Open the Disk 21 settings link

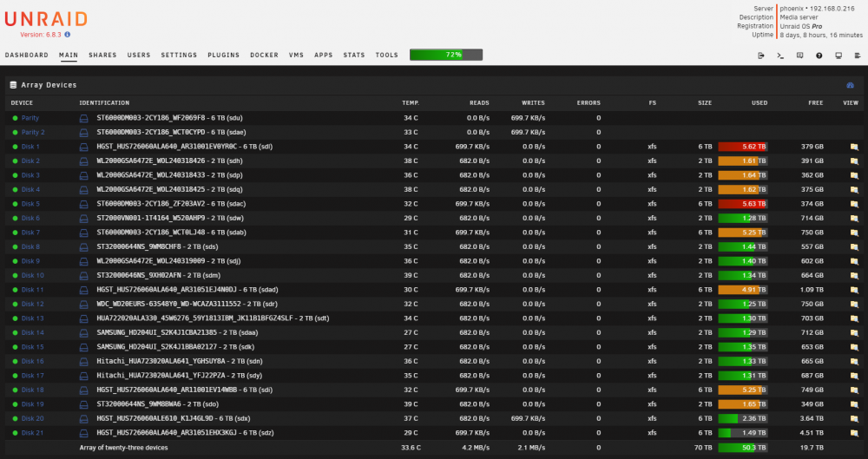click(x=32, y=433)
